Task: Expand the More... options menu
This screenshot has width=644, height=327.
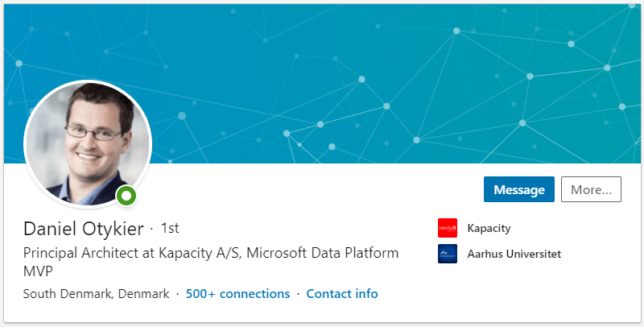Action: tap(591, 189)
